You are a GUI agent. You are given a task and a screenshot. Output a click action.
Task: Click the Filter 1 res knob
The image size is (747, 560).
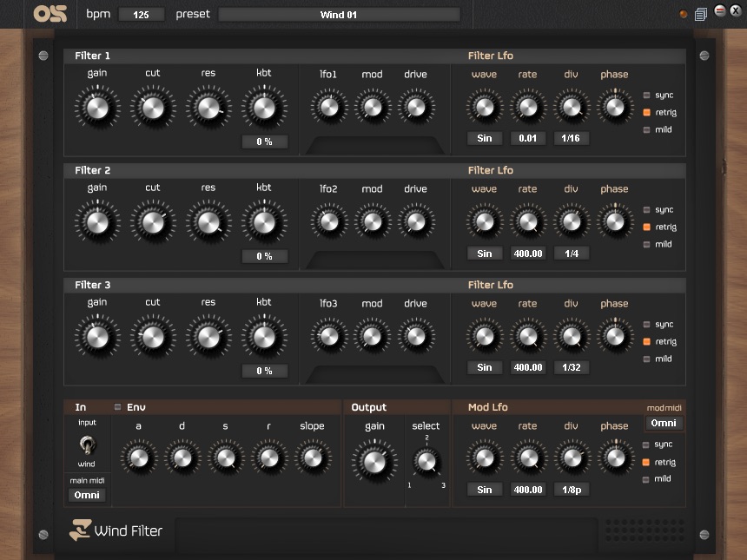pyautogui.click(x=208, y=108)
